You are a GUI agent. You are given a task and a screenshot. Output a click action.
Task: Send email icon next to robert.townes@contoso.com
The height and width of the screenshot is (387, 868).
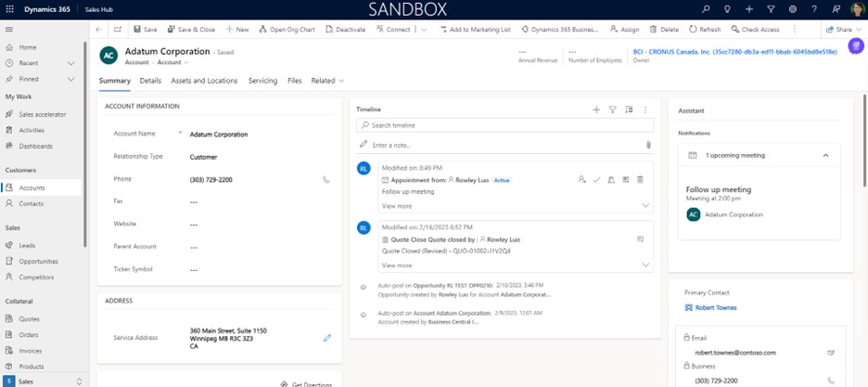830,352
